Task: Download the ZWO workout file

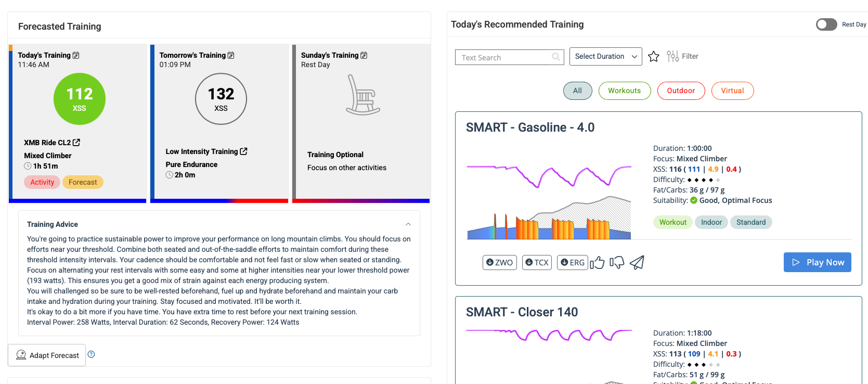Action: pyautogui.click(x=499, y=263)
